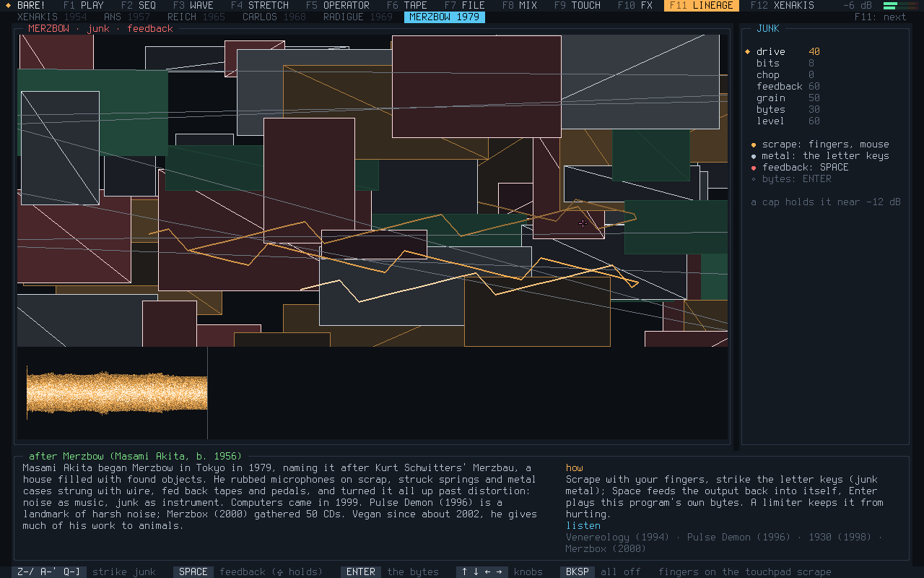Open the F6 TAPE tab

[x=407, y=5]
